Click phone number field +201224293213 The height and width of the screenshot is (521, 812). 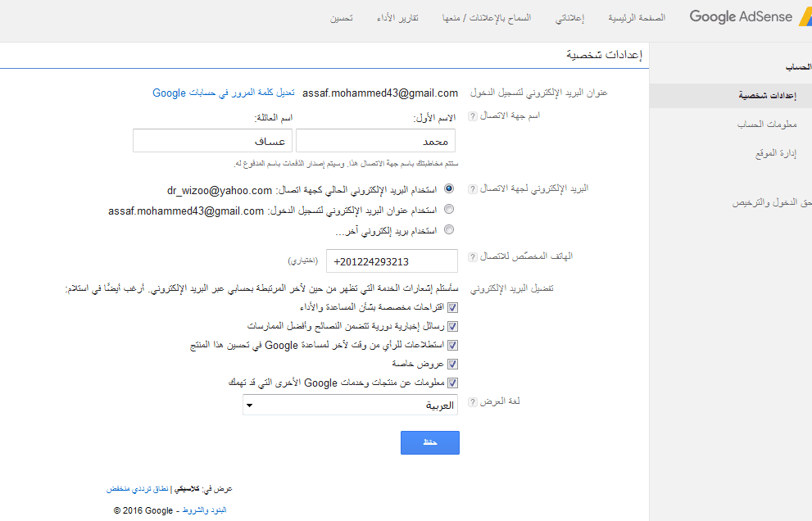click(x=392, y=261)
